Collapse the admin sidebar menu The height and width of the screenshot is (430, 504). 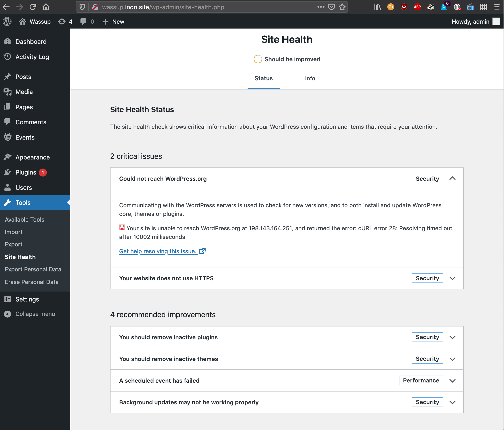[x=35, y=314]
